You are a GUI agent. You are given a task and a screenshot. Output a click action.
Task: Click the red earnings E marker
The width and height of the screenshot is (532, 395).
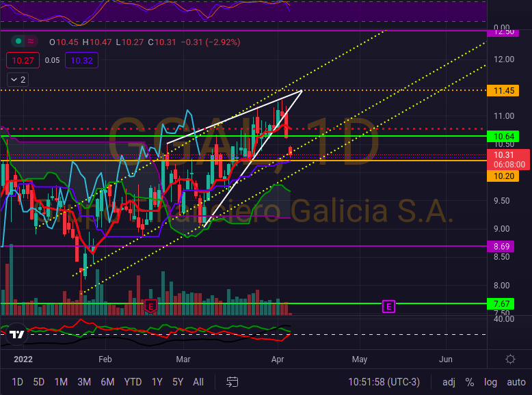pyautogui.click(x=150, y=306)
